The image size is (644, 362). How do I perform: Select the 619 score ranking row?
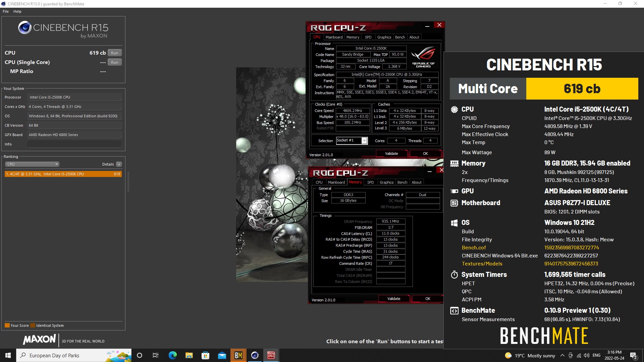[63, 174]
